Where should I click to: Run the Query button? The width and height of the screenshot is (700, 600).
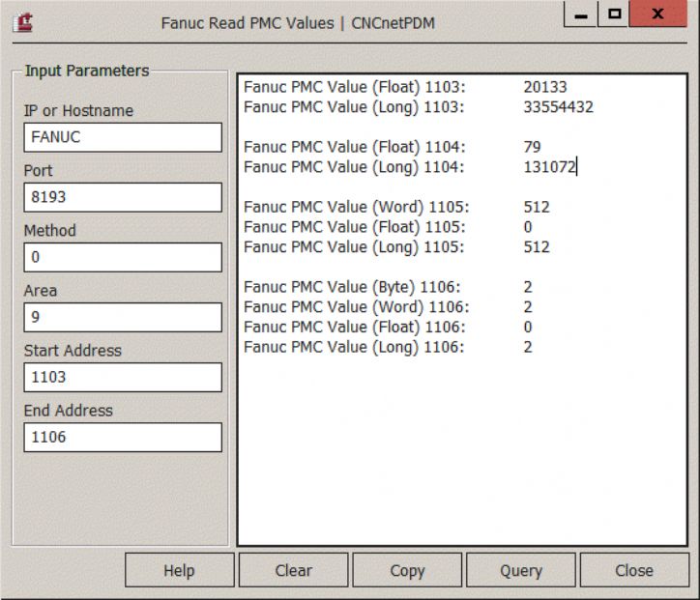point(520,570)
